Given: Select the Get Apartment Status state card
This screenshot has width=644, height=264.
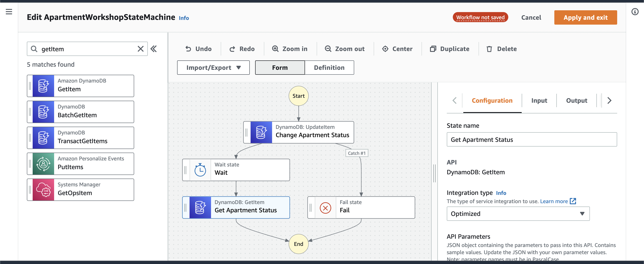Looking at the screenshot, I should pyautogui.click(x=236, y=207).
